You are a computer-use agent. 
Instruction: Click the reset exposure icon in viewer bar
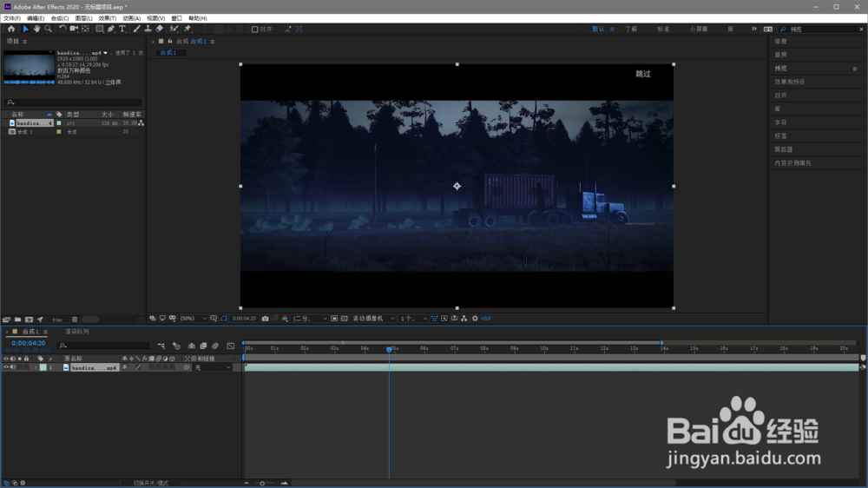pyautogui.click(x=475, y=319)
